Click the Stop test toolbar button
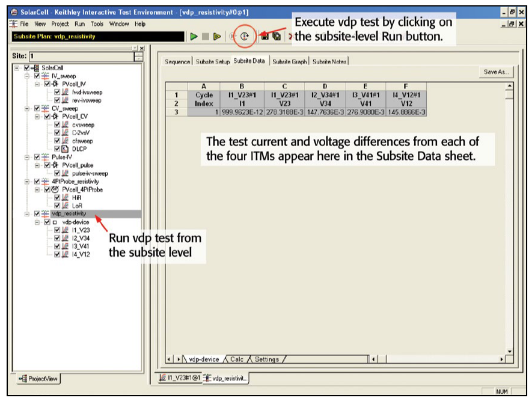This screenshot has height=401, width=532. [x=205, y=37]
